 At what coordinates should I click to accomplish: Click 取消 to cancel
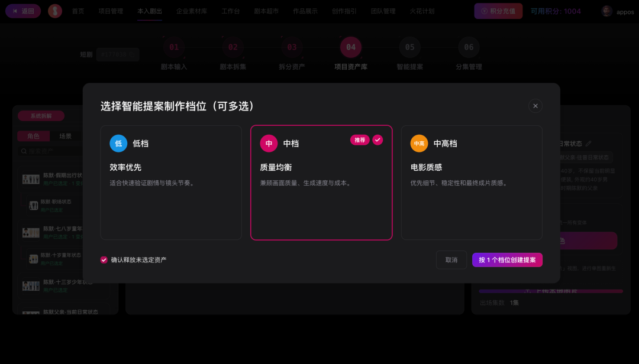coord(451,260)
